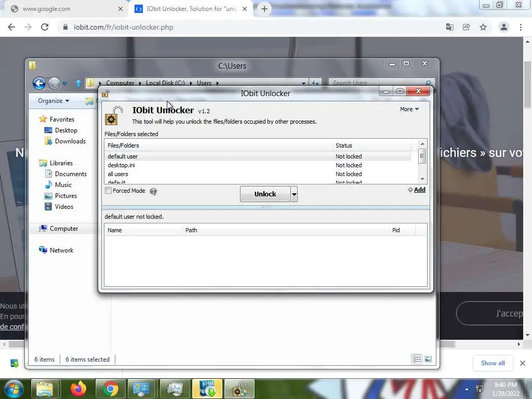Open the Unlock options dropdown arrow
532x399 pixels.
click(294, 194)
